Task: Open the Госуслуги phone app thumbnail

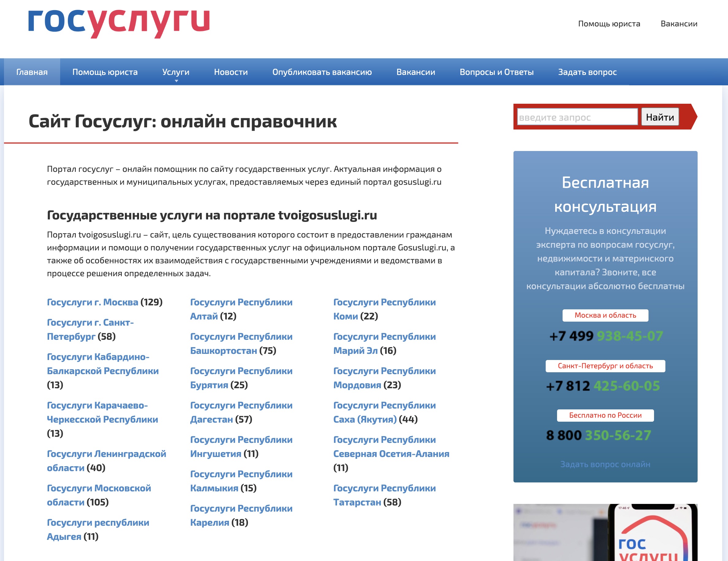Action: [x=605, y=532]
